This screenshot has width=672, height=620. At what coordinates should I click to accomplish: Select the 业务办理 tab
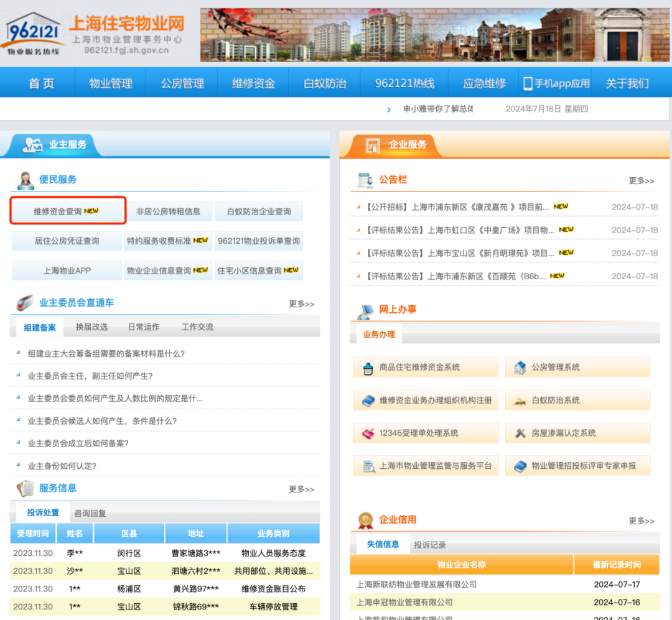click(x=379, y=335)
